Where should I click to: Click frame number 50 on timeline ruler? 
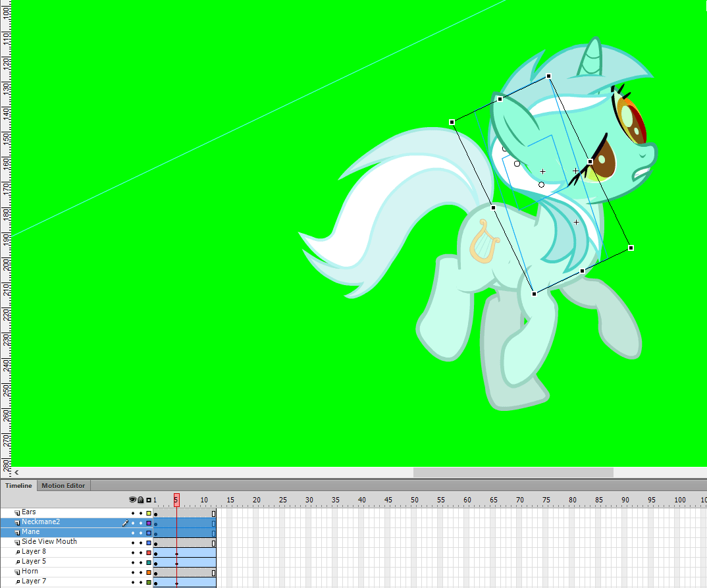click(414, 500)
